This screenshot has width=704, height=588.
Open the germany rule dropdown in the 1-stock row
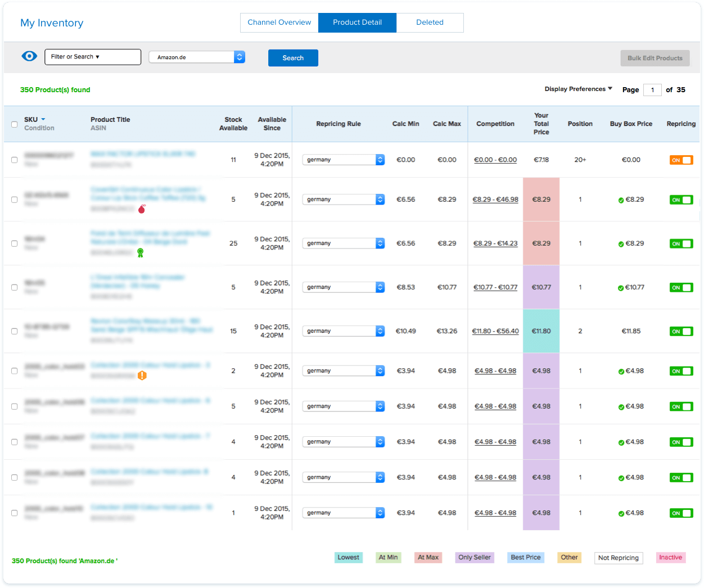click(x=344, y=513)
